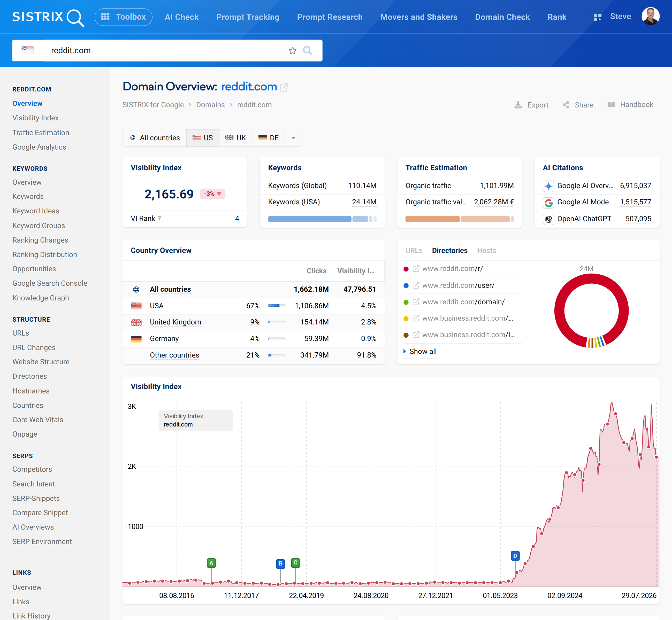Open Prompt Tracking in top navigation

tap(248, 17)
